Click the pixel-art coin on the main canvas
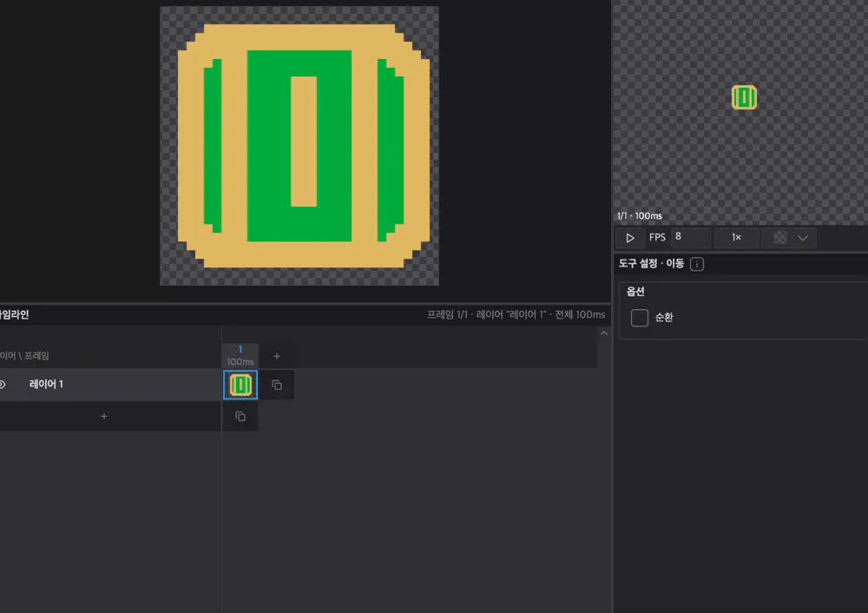This screenshot has width=868, height=613. pos(303,146)
